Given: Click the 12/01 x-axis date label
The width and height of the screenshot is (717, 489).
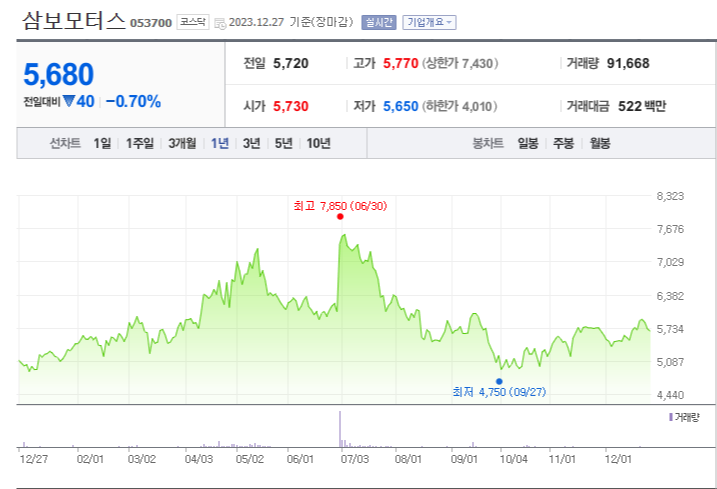Looking at the screenshot, I should (x=618, y=459).
